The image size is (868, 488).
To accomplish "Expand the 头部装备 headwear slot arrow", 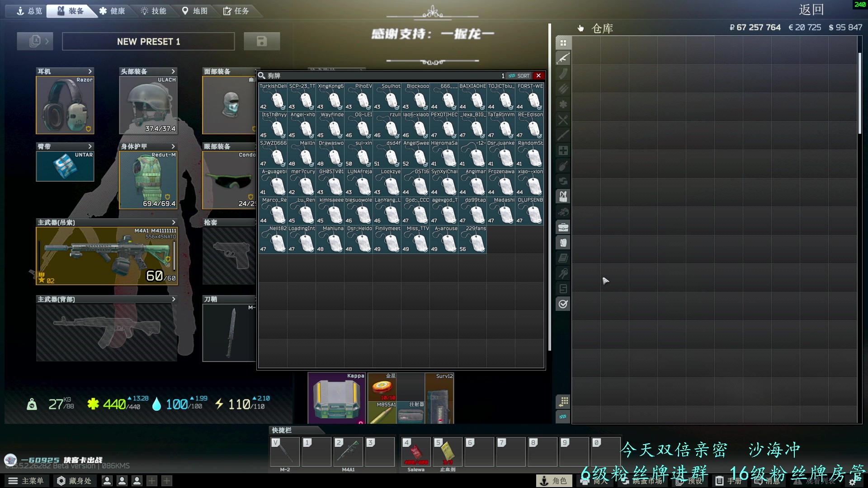I will pos(173,71).
